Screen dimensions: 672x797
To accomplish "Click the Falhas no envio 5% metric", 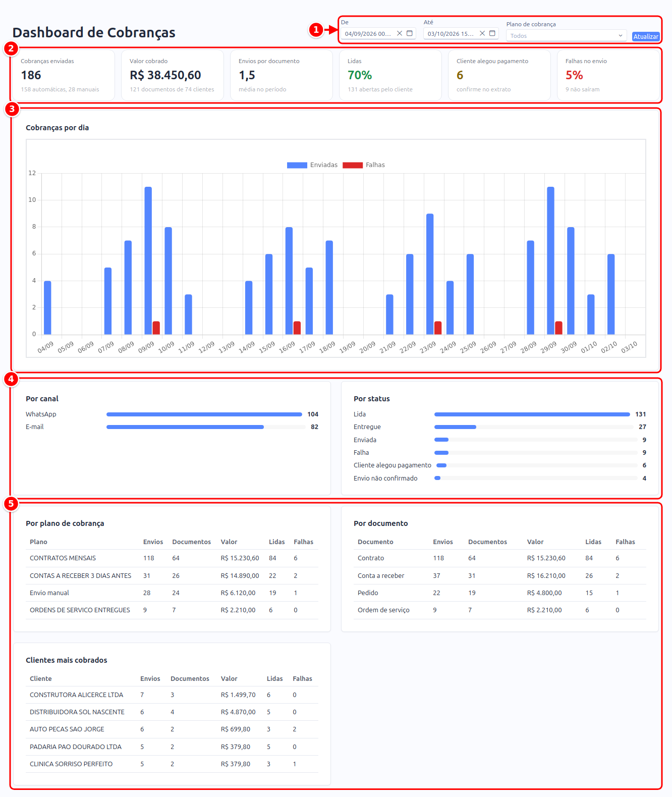I will pos(574,75).
